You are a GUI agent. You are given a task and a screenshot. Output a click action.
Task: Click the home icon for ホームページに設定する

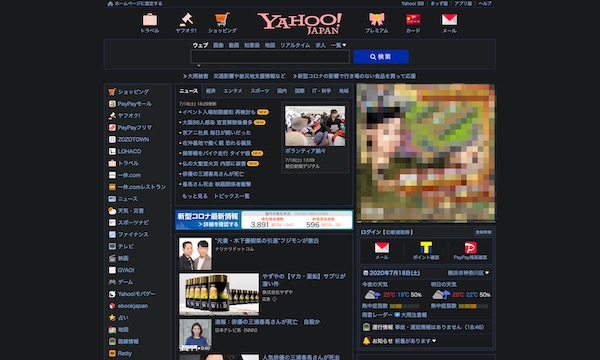click(110, 3)
